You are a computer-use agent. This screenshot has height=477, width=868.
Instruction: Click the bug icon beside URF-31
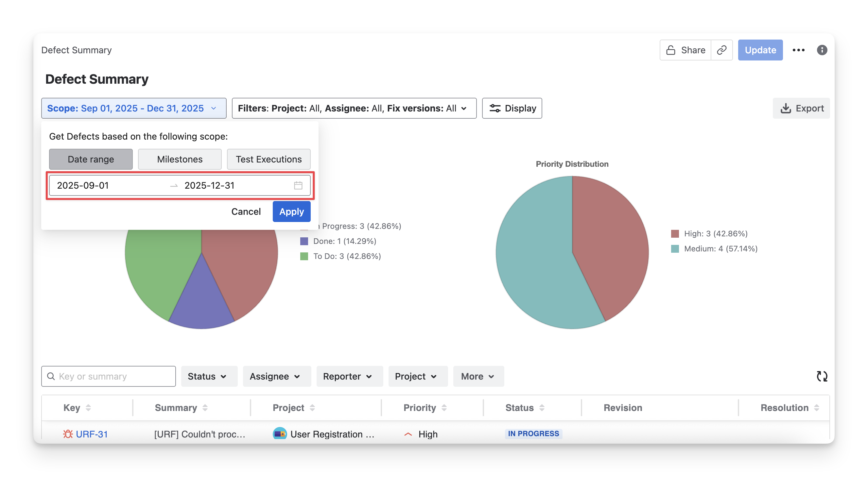point(68,434)
